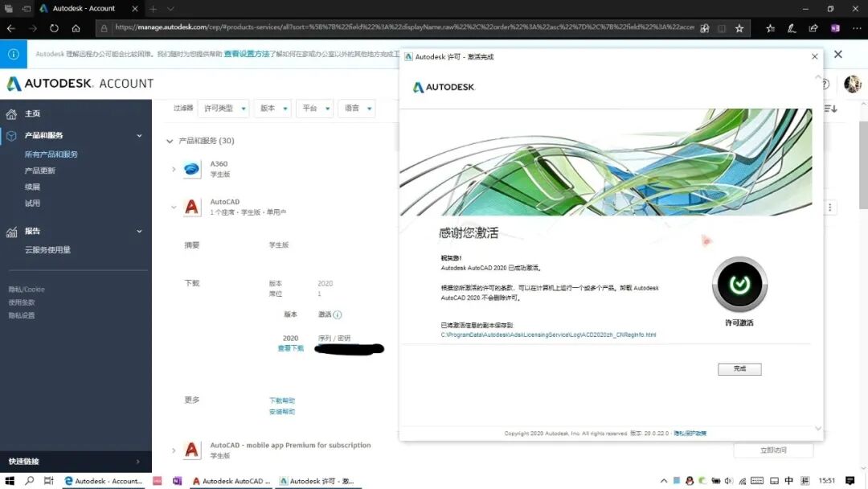Viewport: 868px width, 489px height.
Task: Bookmark this page with the star icon
Action: click(x=739, y=28)
